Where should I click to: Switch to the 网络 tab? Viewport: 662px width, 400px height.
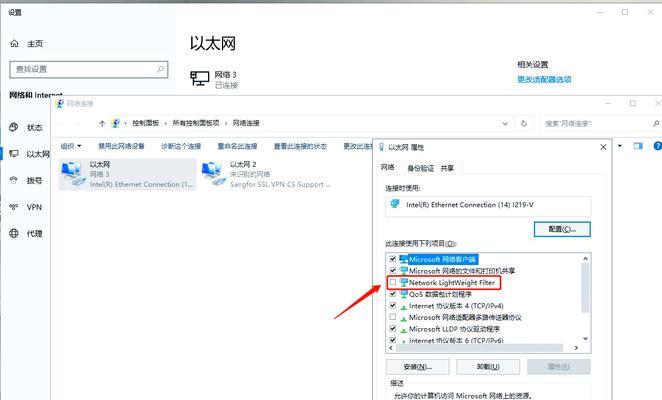point(388,167)
